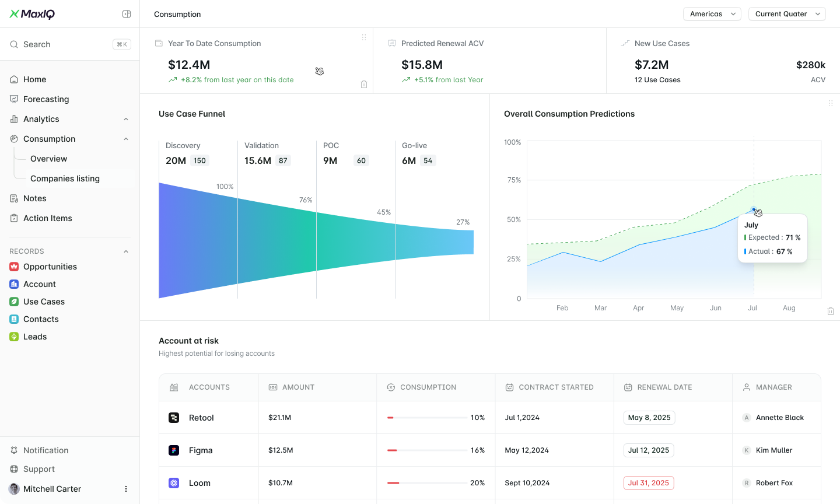Open the Current Quater dropdown

point(786,13)
